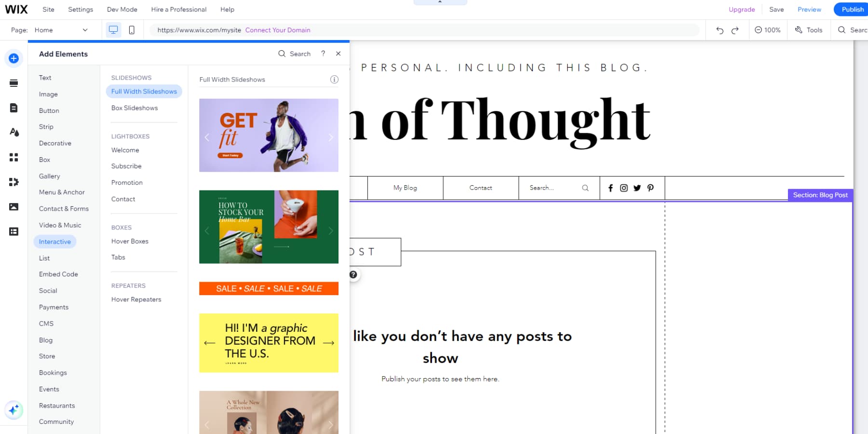Collapse the editor using the top-center chevron
The height and width of the screenshot is (434, 868).
pyautogui.click(x=440, y=2)
